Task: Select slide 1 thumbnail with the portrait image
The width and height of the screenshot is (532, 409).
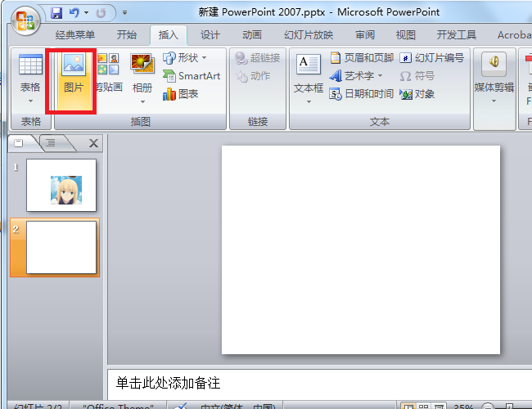Action: pyautogui.click(x=61, y=185)
